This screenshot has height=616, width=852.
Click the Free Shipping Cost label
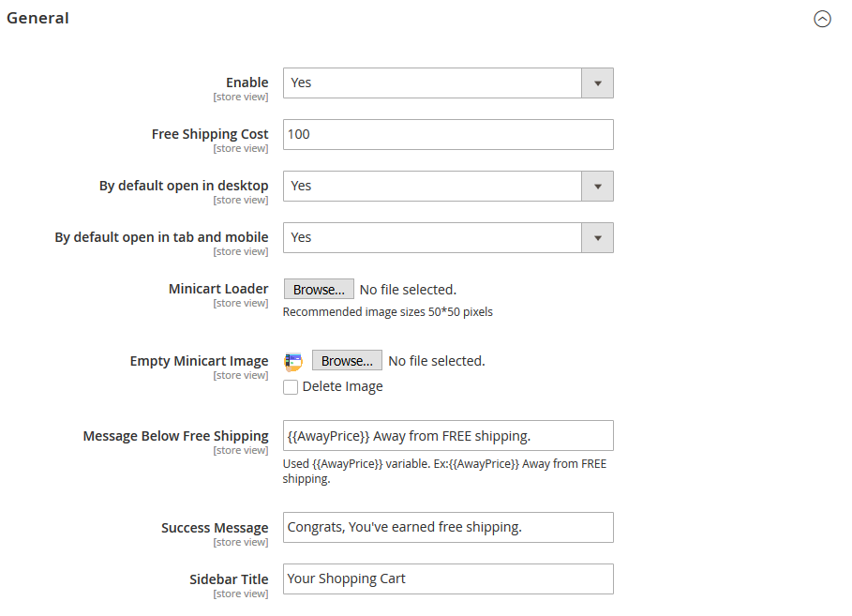tap(210, 134)
